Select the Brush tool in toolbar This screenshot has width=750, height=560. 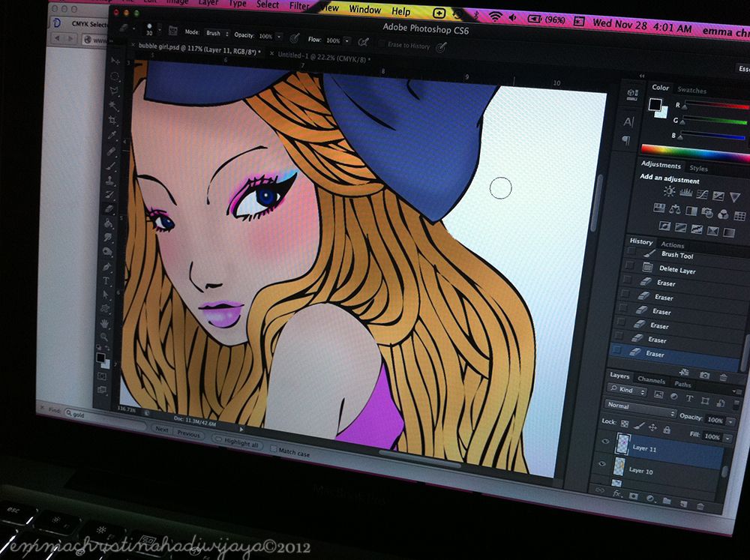pos(112,166)
